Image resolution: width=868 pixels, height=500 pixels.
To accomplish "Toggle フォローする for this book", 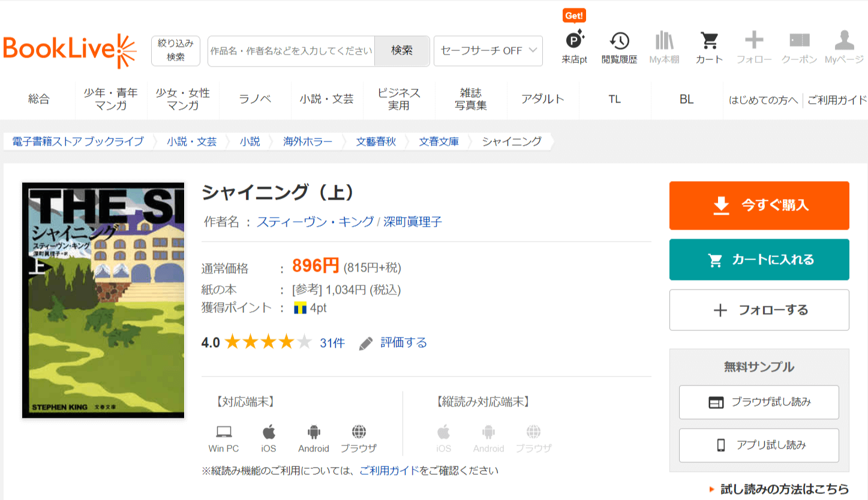I will [x=759, y=310].
